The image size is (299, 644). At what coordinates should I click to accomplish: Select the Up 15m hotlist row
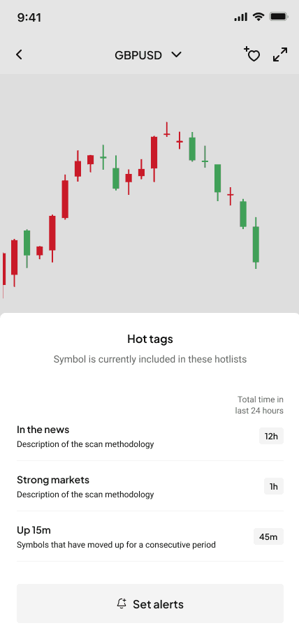(150, 536)
